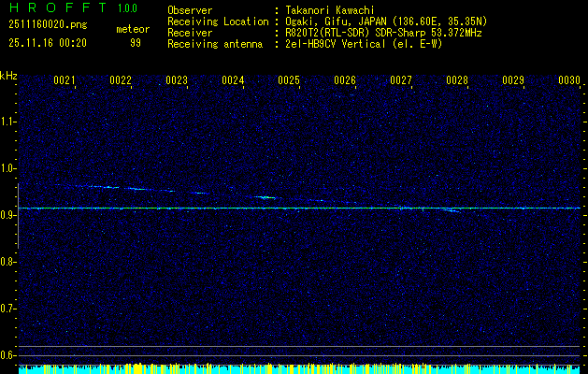Click the kHz axis unit label
Viewport: 588px width, 374px height.
[x=8, y=76]
